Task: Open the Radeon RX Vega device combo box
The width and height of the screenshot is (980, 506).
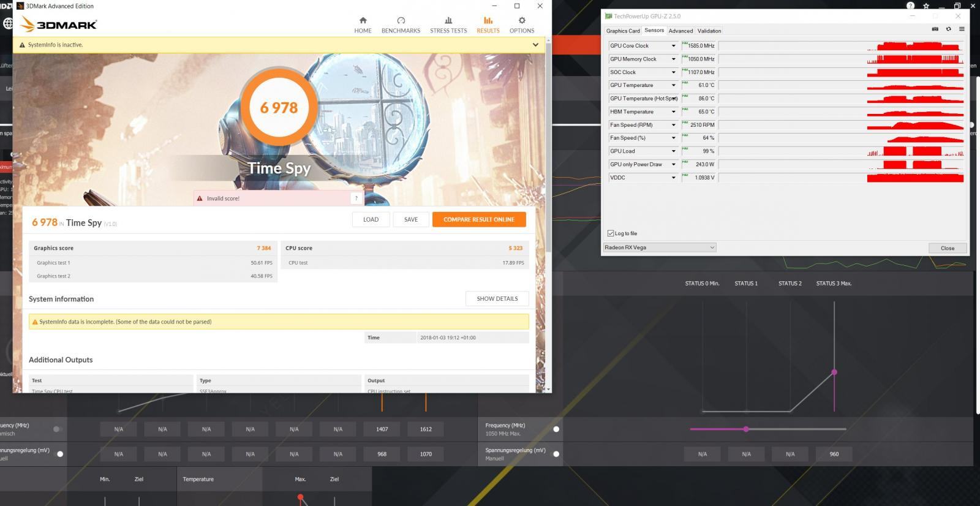Action: pos(660,247)
